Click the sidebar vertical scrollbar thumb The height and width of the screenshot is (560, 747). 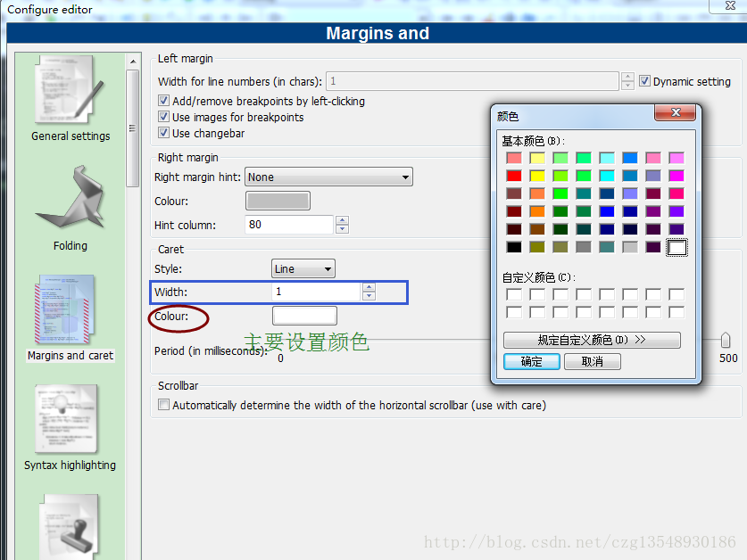tap(133, 128)
